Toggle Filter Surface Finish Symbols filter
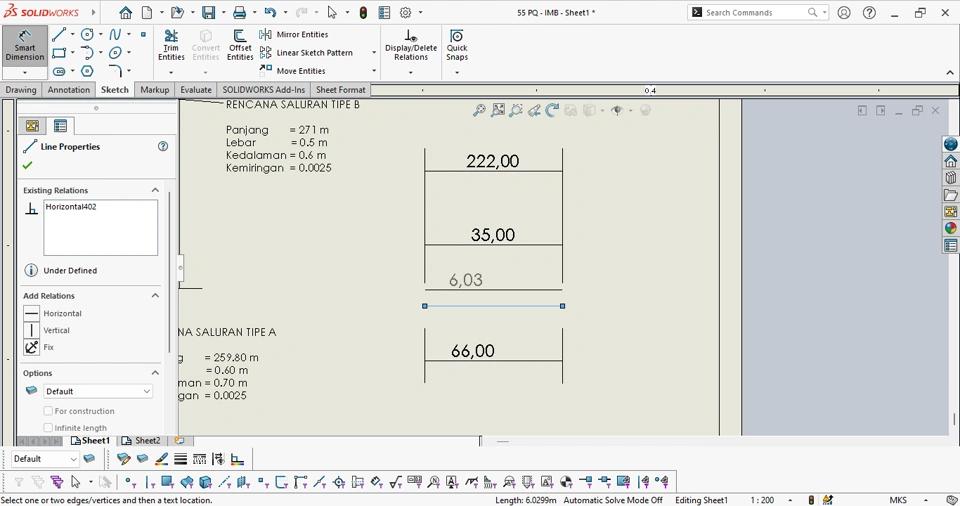This screenshot has height=506, width=960. 395,482
